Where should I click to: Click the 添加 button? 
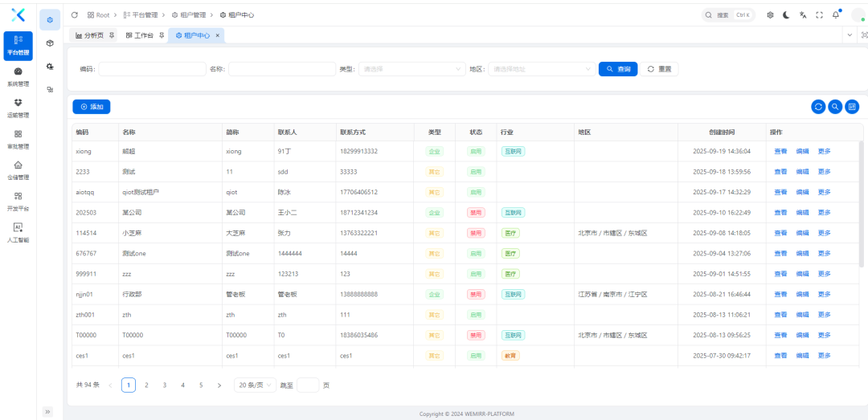pos(91,106)
